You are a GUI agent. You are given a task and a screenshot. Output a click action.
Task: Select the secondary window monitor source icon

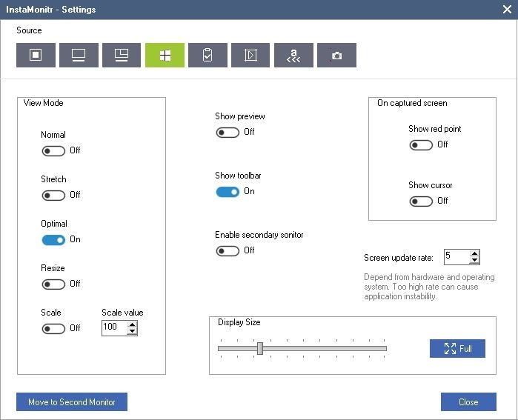click(x=122, y=55)
